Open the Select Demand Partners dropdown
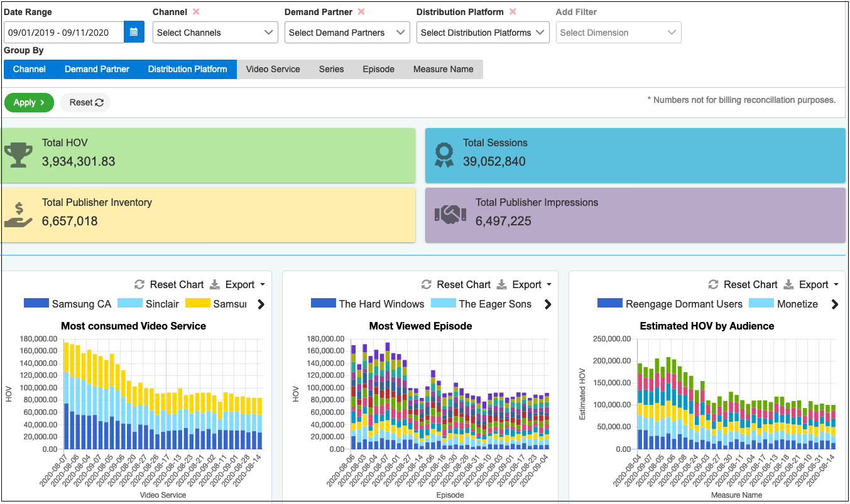This screenshot has height=504, width=850. (x=347, y=32)
